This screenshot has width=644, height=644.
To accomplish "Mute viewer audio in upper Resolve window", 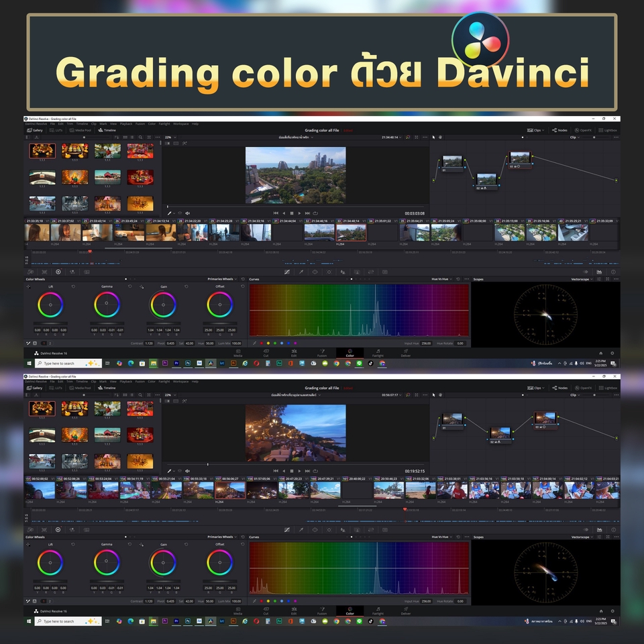I will click(x=187, y=213).
